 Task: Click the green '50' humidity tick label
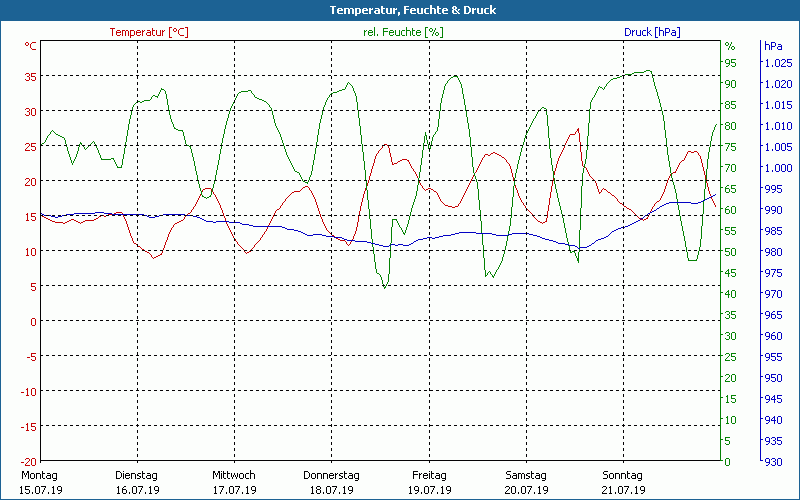[x=731, y=252]
